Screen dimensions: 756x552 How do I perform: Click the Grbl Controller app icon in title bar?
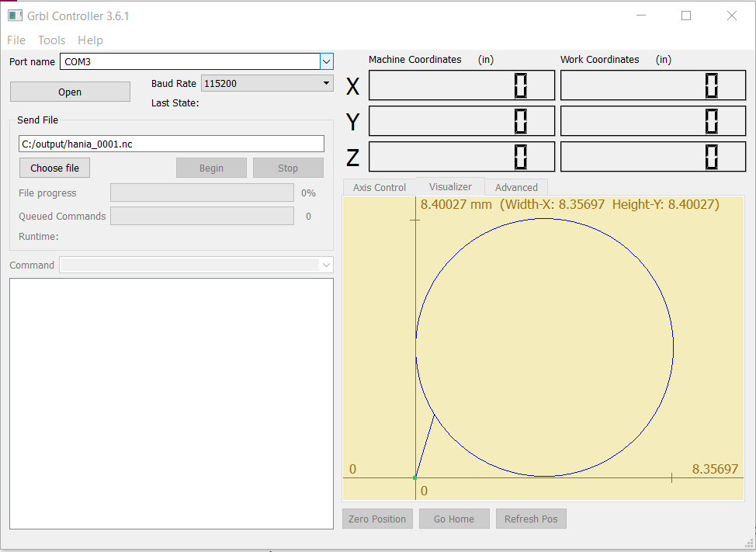click(15, 16)
